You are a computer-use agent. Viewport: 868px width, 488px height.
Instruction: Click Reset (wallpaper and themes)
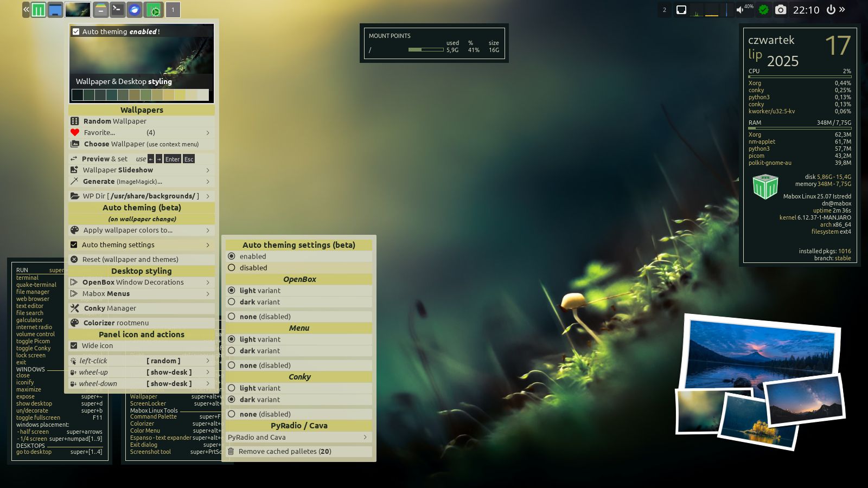point(130,260)
